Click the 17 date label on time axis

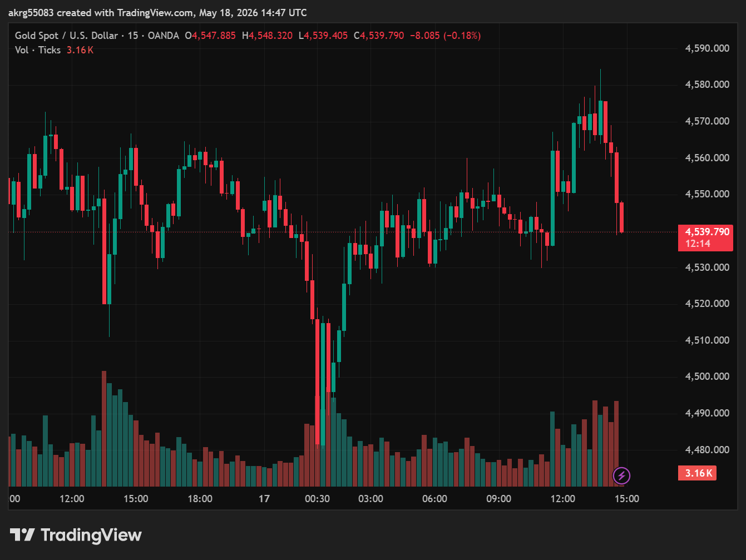[264, 499]
